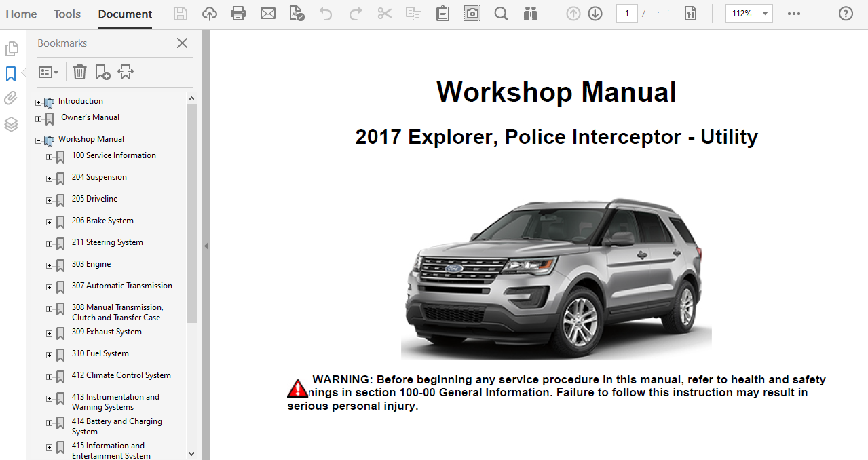Show the page thumbnails panel
Viewport: 868px width, 460px height.
[11, 49]
